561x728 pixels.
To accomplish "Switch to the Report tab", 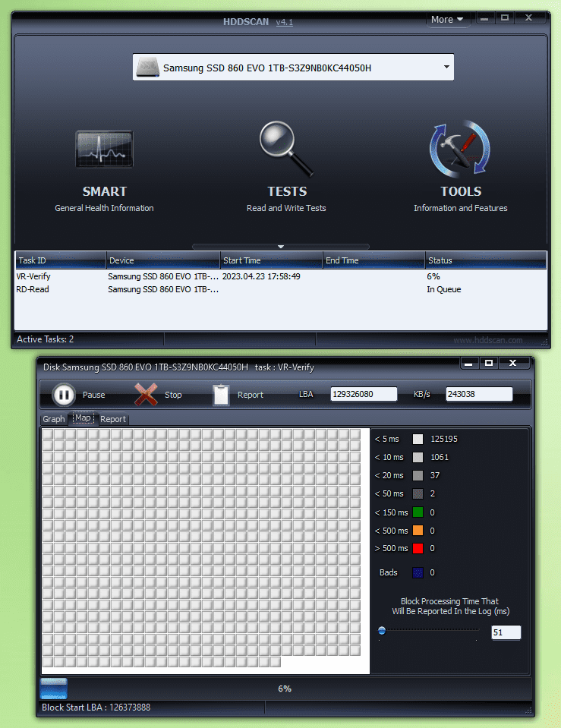I will pyautogui.click(x=113, y=419).
